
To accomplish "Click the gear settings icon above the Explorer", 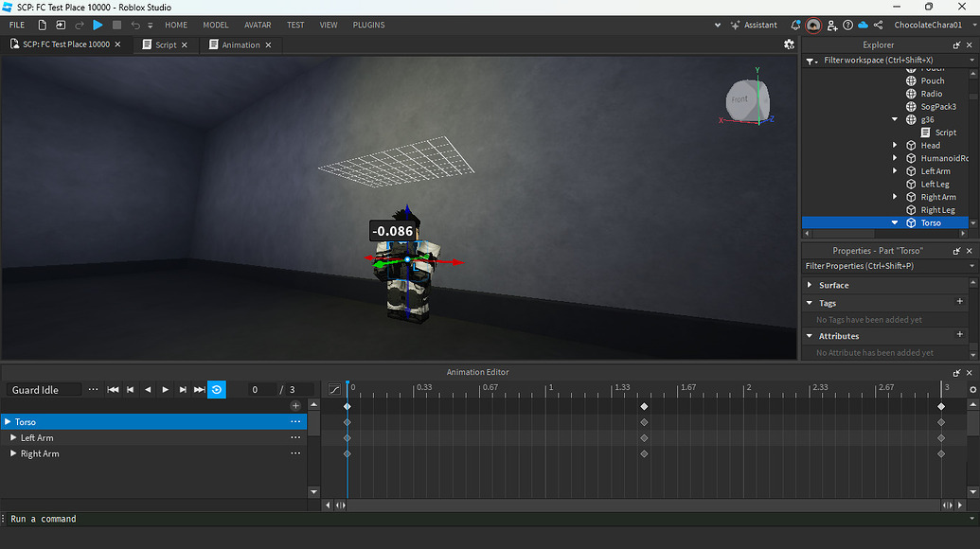I will [x=789, y=44].
